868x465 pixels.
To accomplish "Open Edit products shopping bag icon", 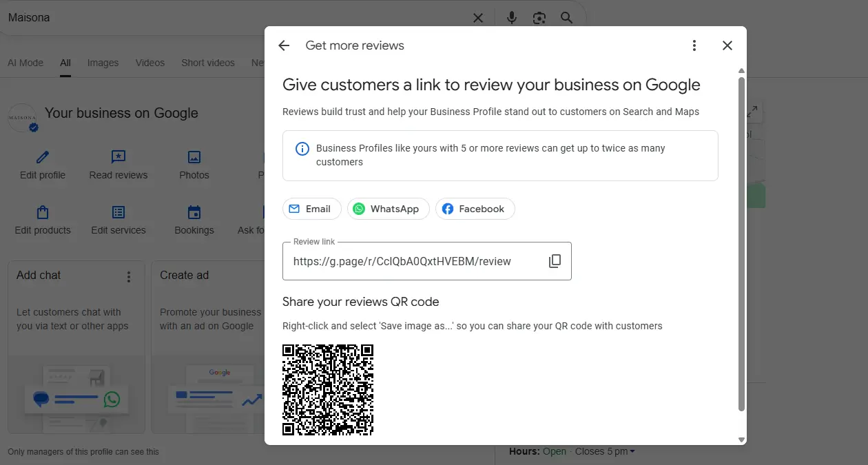I will (43, 212).
